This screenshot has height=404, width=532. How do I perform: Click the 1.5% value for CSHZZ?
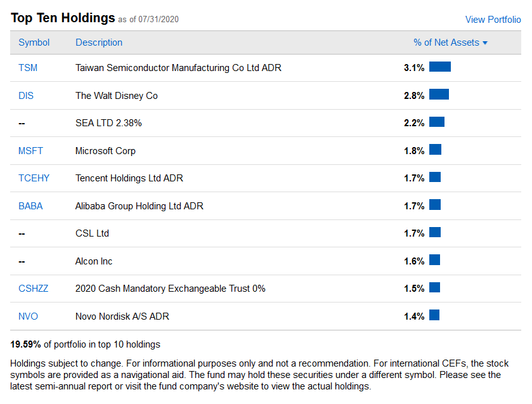click(414, 289)
